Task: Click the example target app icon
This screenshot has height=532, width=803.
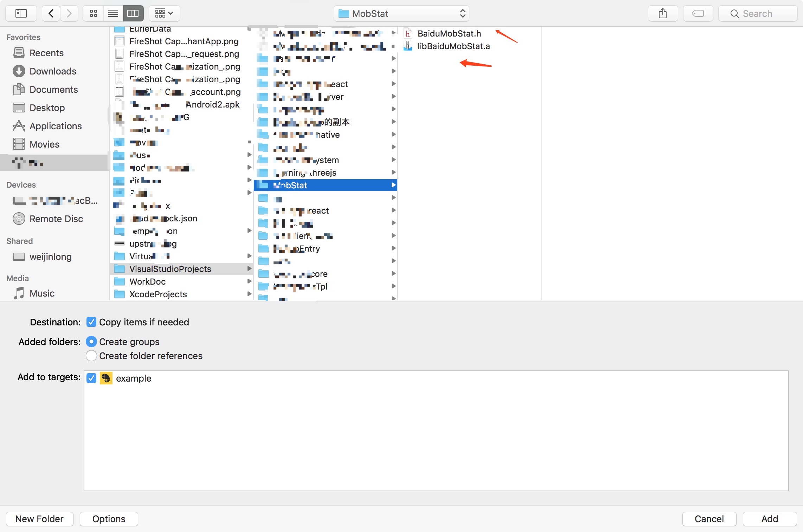Action: click(106, 378)
